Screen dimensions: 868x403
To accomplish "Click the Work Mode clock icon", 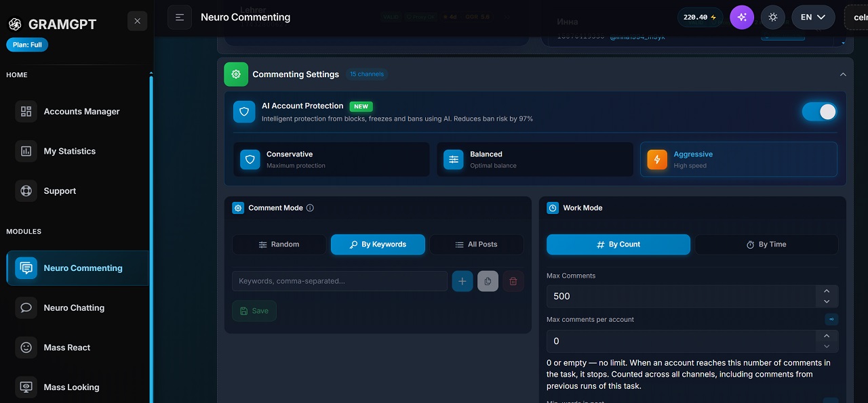I will coord(553,208).
